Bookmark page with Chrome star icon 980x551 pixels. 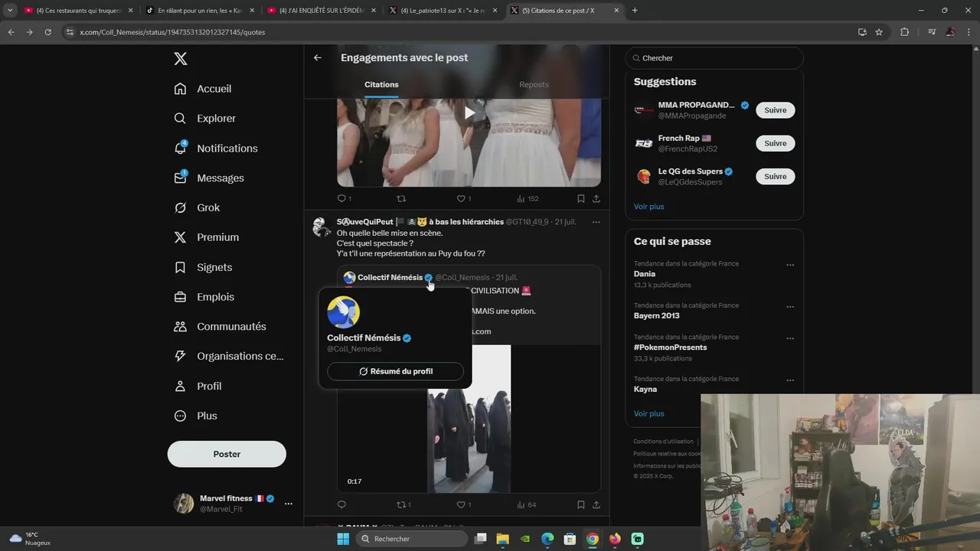coord(879,32)
